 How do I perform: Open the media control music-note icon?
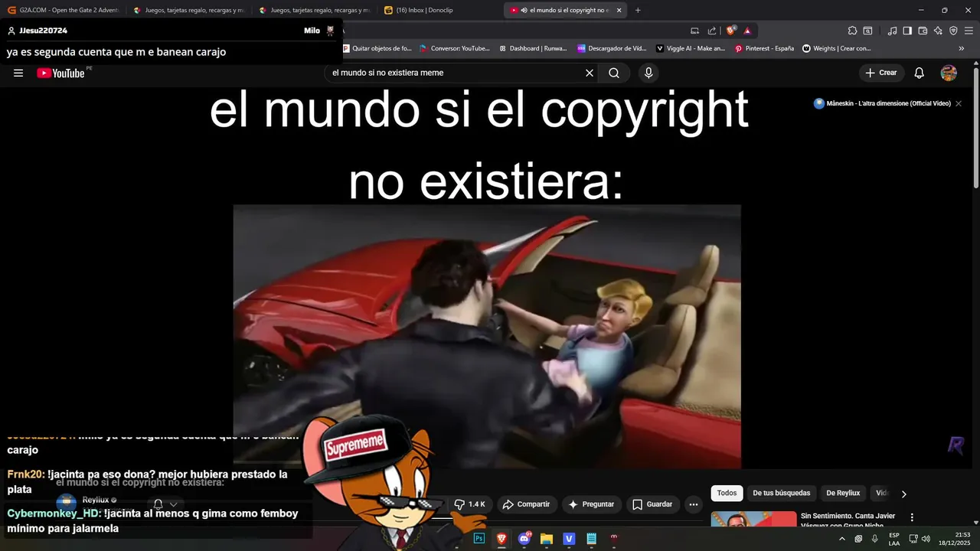coord(892,31)
